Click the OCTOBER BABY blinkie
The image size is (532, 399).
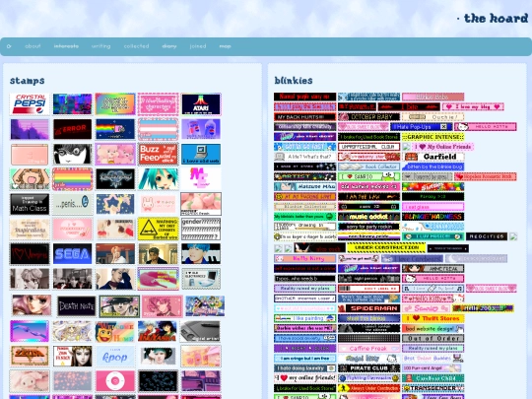pos(368,116)
